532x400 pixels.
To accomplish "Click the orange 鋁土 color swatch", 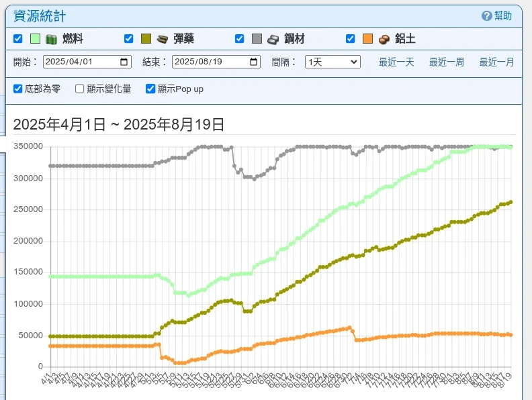I will (368, 39).
